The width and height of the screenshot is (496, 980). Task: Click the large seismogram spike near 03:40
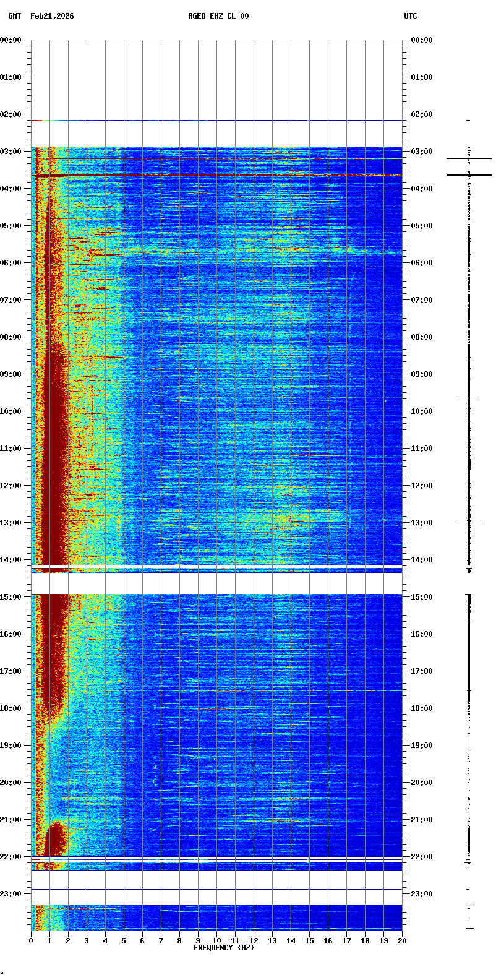point(469,175)
